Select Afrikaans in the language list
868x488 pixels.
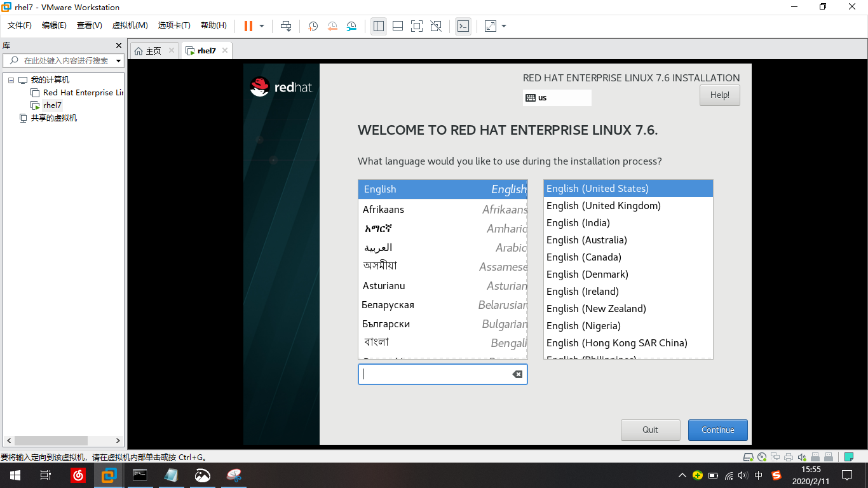pos(443,209)
